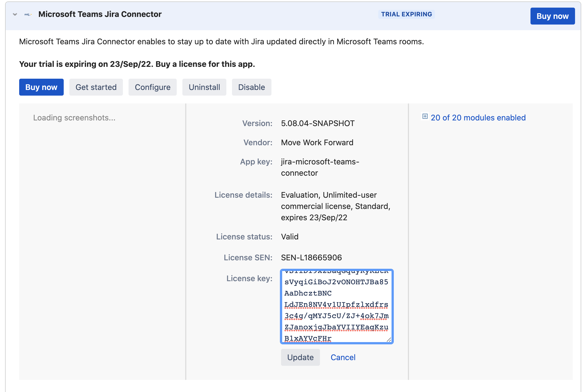Select the TRIAL EXPIRING badge
Viewport: 588px width, 392px height.
pyautogui.click(x=406, y=14)
